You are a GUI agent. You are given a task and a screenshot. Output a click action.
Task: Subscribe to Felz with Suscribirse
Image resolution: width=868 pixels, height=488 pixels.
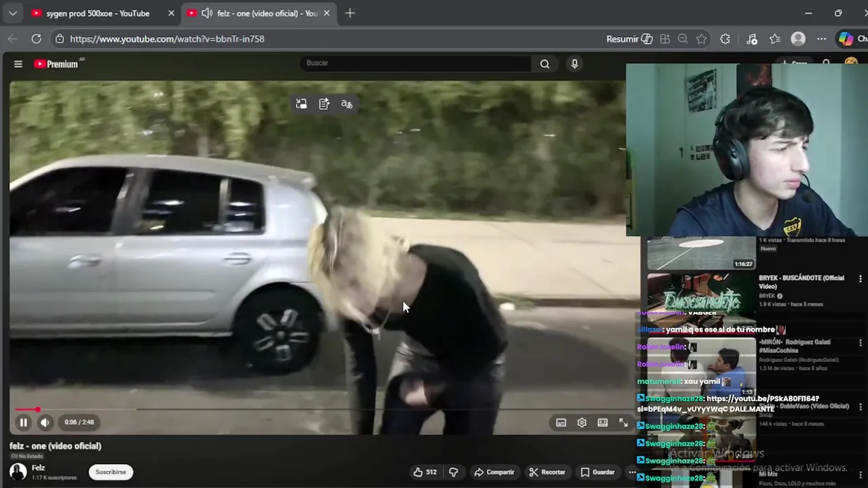click(111, 472)
